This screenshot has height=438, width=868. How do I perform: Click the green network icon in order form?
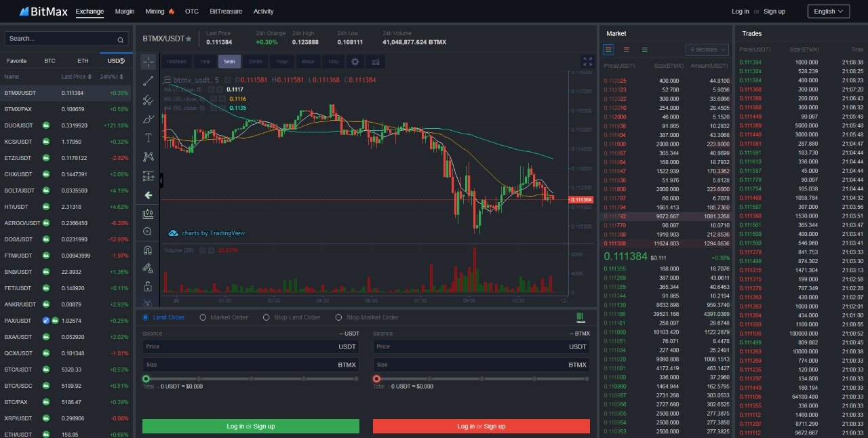[580, 317]
